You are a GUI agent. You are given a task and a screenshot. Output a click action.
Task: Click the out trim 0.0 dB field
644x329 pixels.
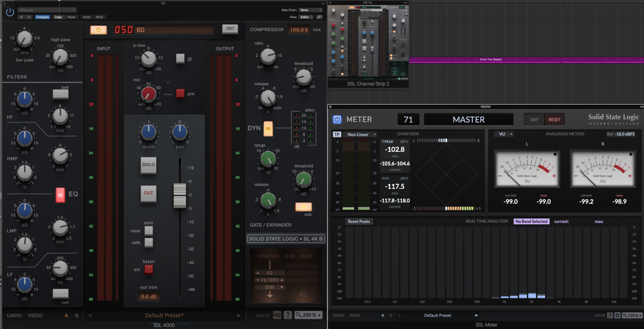(x=149, y=296)
